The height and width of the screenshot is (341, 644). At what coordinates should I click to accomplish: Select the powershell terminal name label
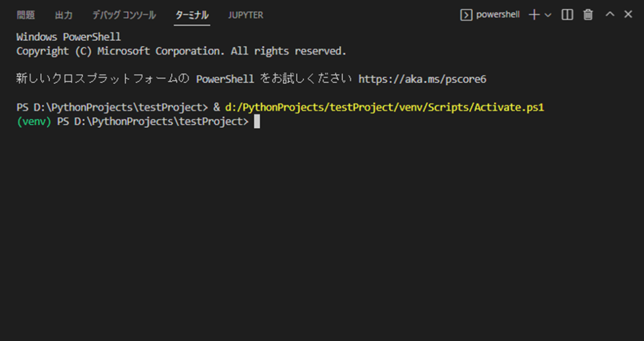[x=497, y=15]
